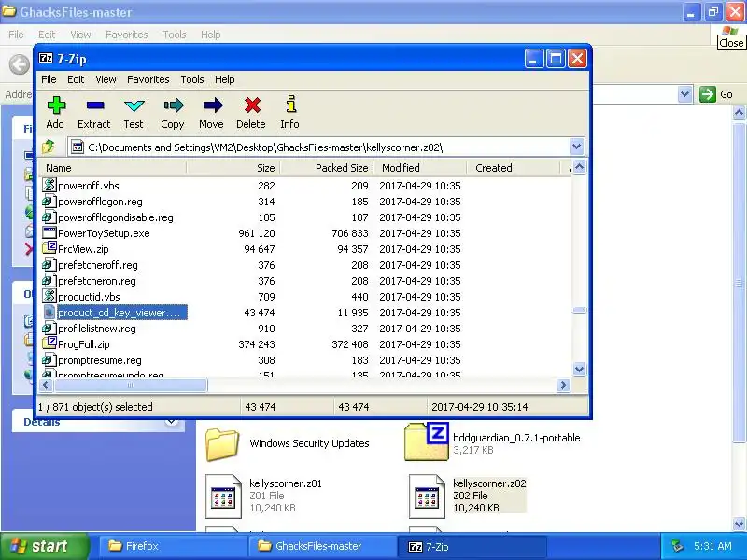Select the hddguardian_0.7.1-portable archive icon
The height and width of the screenshot is (560, 747).
point(427,441)
